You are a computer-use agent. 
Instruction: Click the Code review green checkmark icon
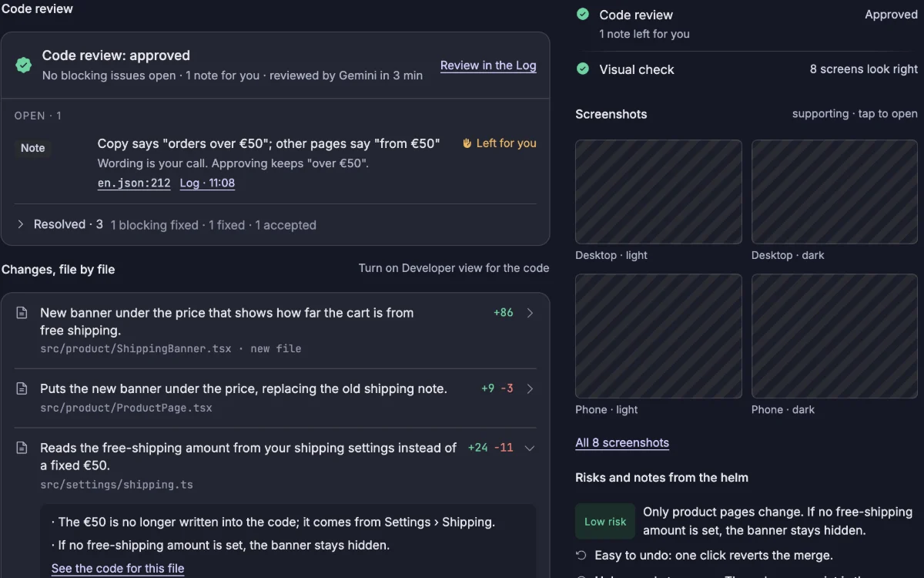coord(583,14)
